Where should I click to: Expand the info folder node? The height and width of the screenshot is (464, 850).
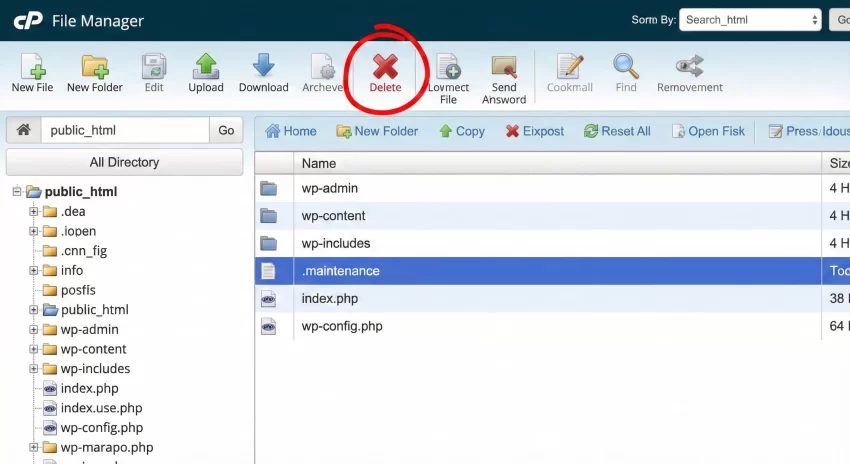(34, 270)
